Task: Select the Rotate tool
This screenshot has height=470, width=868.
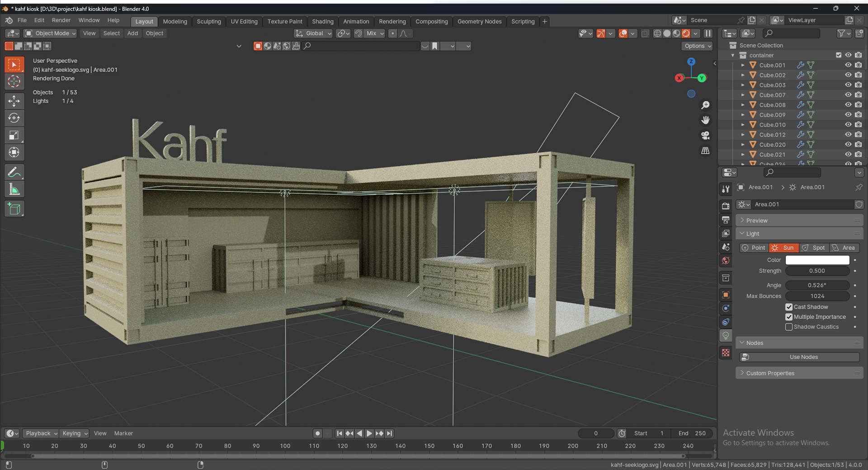Action: tap(14, 118)
